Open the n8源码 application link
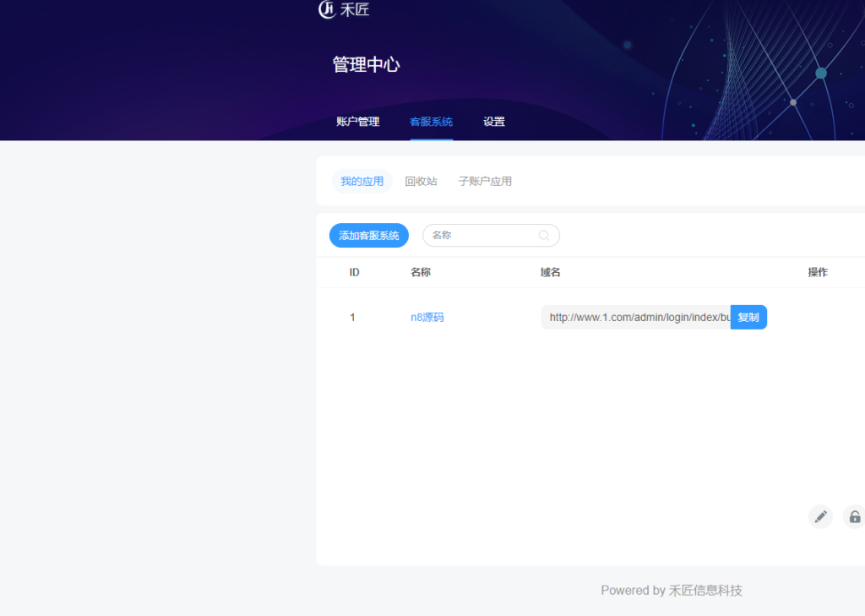The image size is (865, 616). tap(427, 318)
